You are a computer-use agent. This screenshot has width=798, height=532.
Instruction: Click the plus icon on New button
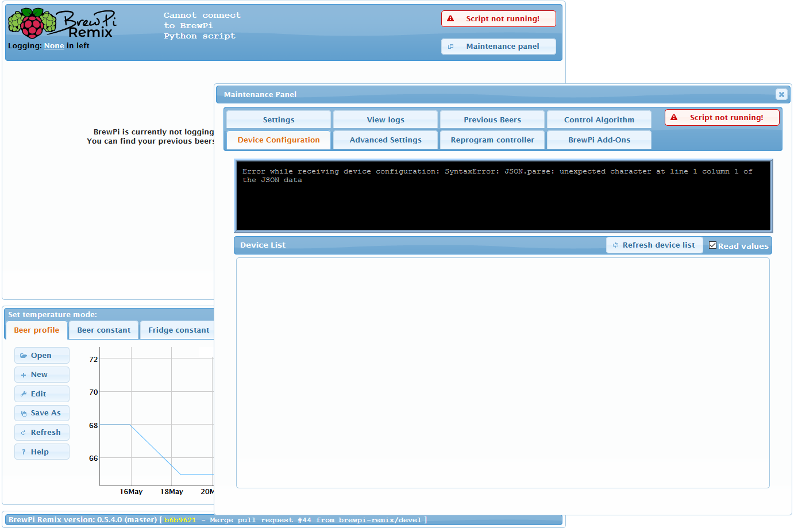point(24,375)
